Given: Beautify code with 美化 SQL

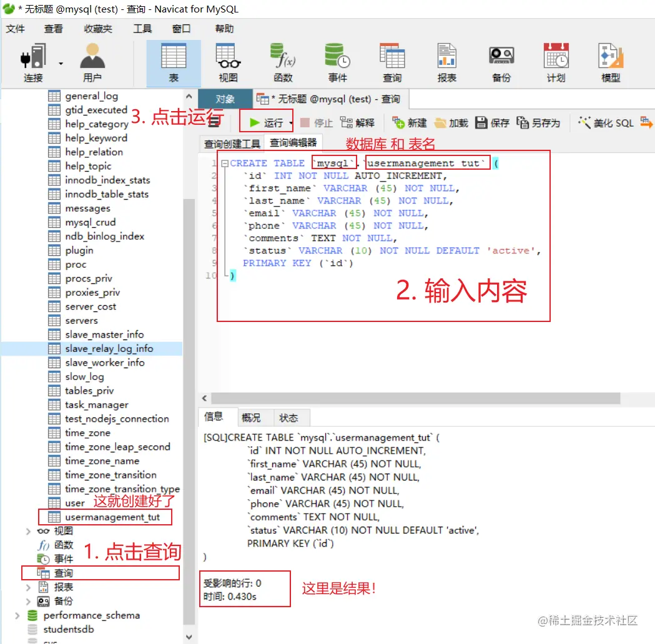Looking at the screenshot, I should click(x=606, y=123).
